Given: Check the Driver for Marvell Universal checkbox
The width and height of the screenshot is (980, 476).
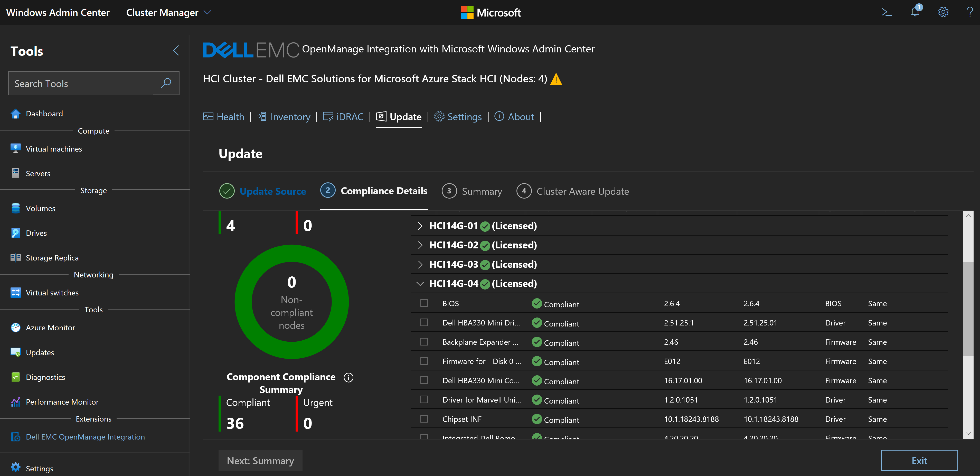Looking at the screenshot, I should point(424,399).
